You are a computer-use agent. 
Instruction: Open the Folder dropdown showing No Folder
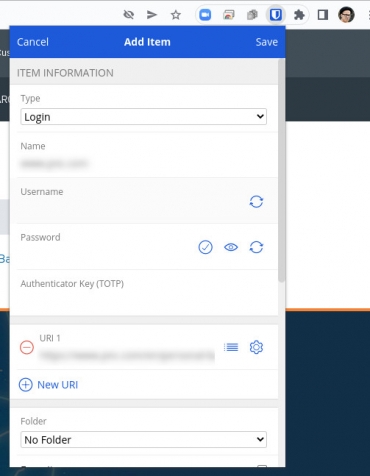(143, 439)
